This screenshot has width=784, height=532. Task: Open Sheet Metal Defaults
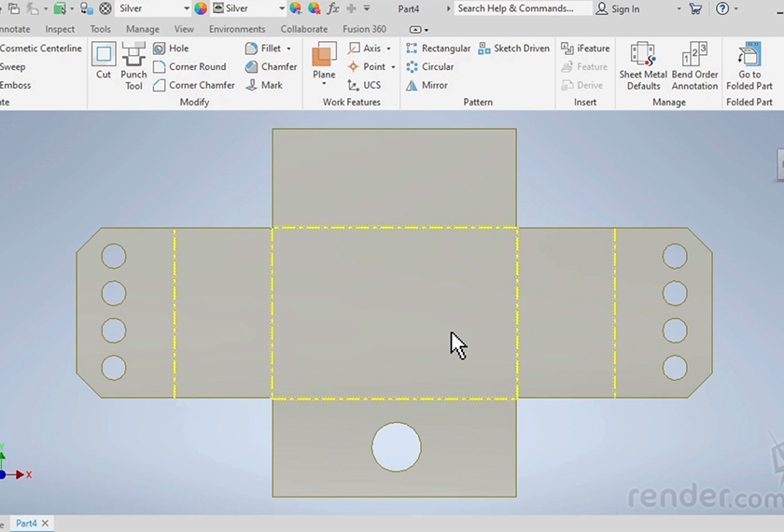pos(643,65)
